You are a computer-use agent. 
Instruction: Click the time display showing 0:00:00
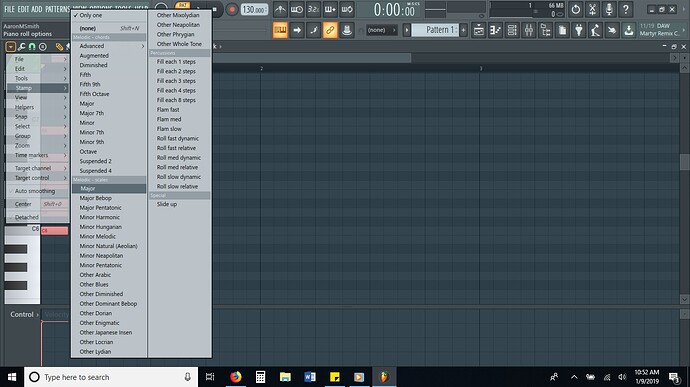pyautogui.click(x=394, y=10)
